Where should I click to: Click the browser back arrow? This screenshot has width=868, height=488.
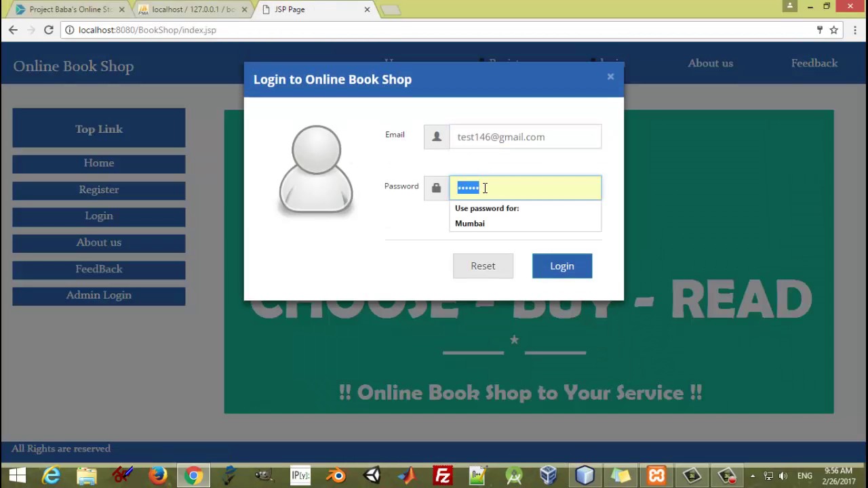tap(13, 30)
